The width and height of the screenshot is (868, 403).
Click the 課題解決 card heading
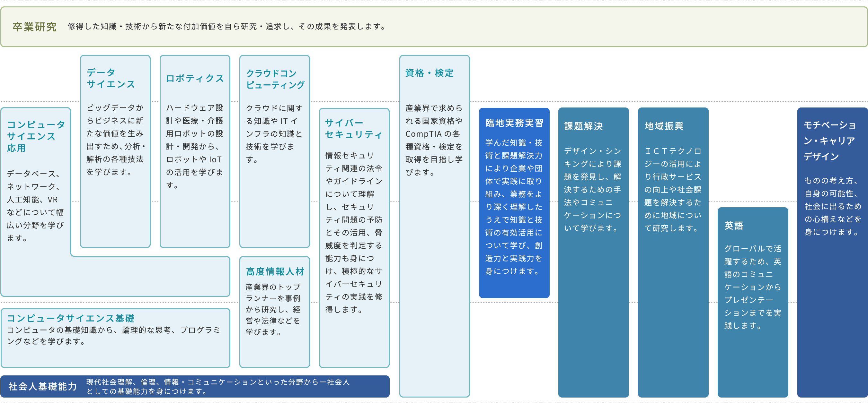(x=583, y=126)
